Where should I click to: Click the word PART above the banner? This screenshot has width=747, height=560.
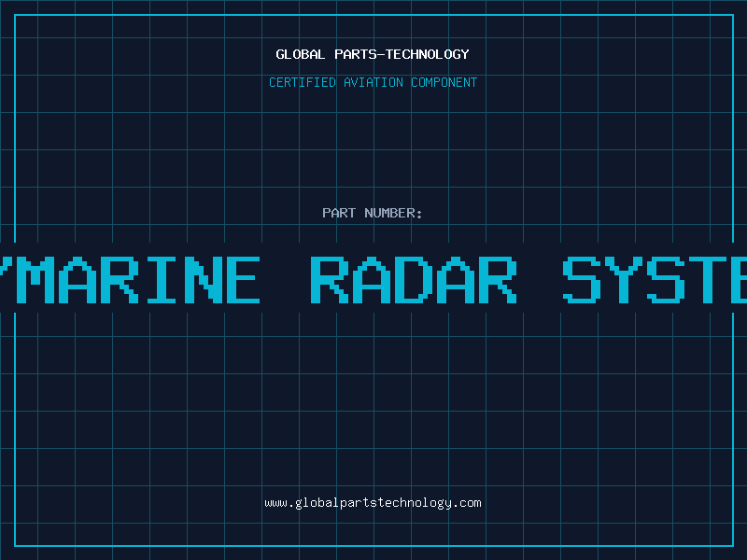[339, 213]
